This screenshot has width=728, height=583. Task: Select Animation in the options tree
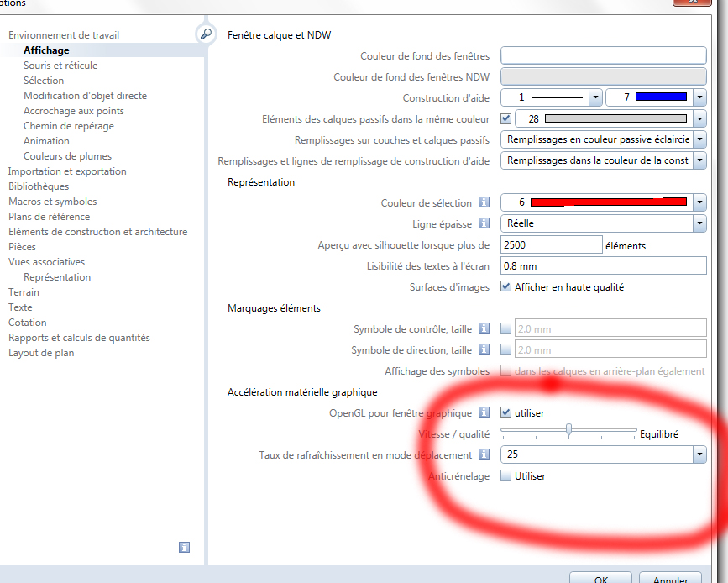(46, 141)
